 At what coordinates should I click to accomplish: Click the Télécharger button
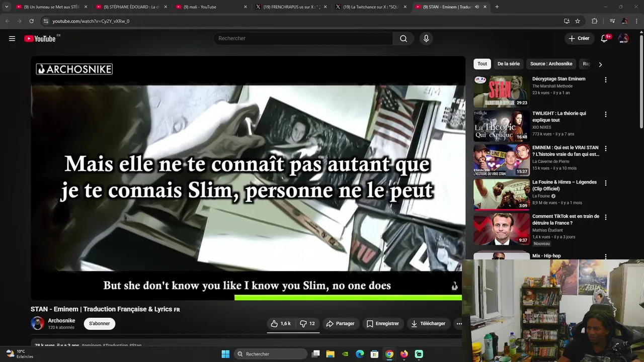point(428,323)
